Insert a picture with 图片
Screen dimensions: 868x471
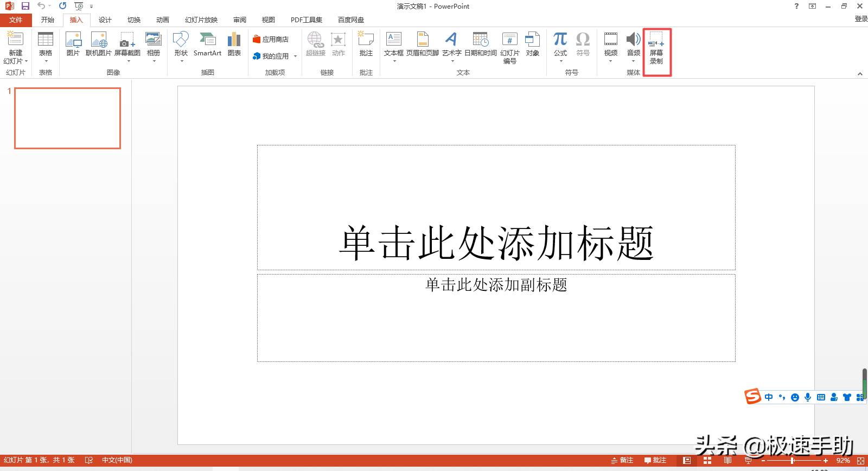pos(73,44)
